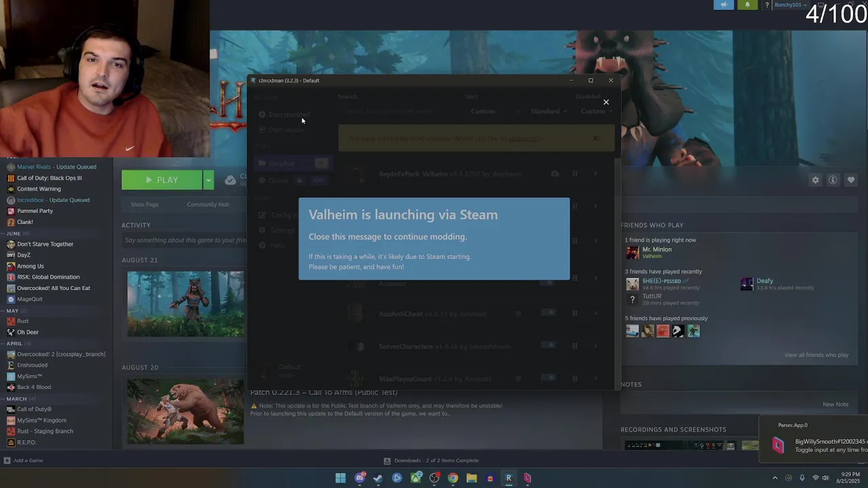868x488 pixels.
Task: Open the Wi-Fi network tray icon
Action: [816, 478]
